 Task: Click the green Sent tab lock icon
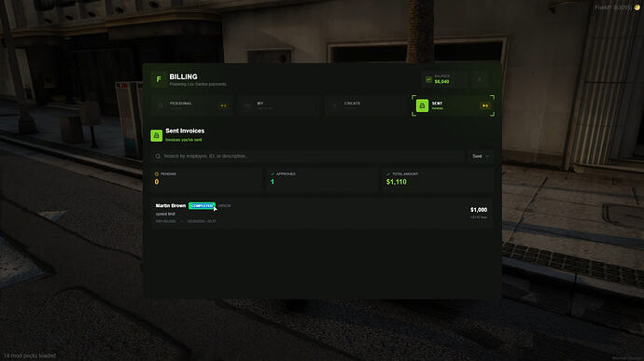[x=422, y=105]
